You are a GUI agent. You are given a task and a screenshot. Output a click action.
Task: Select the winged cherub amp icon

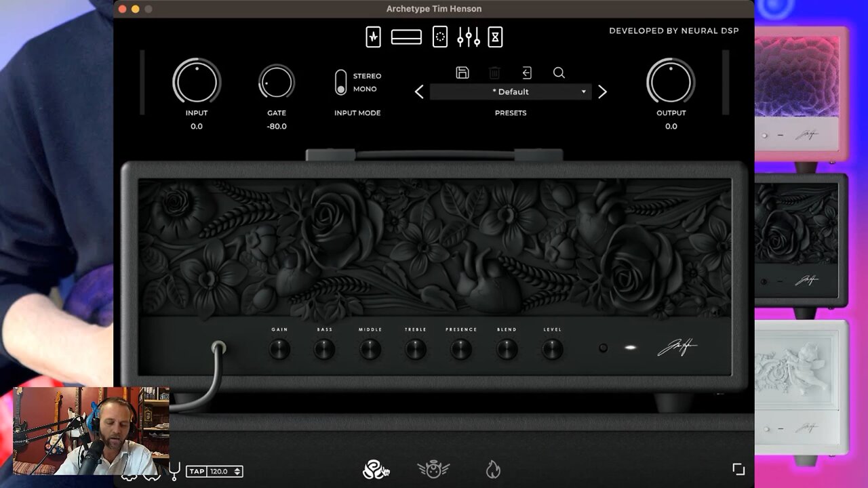pyautogui.click(x=433, y=469)
